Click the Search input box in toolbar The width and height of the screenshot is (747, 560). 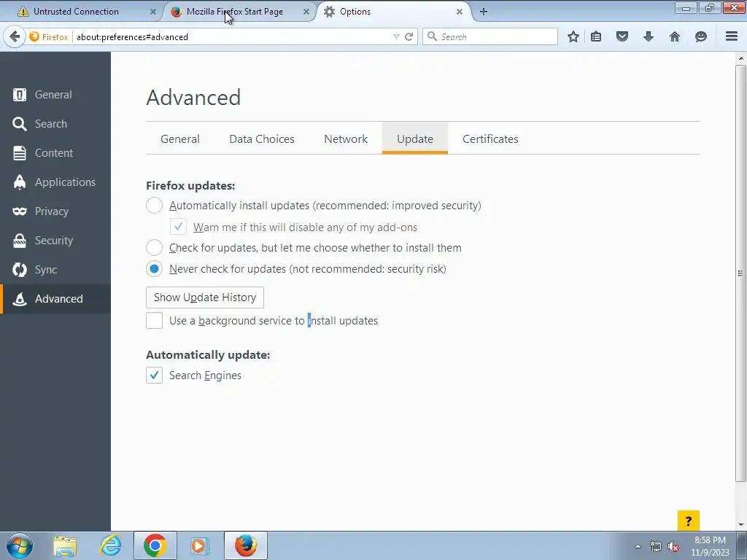(x=491, y=36)
